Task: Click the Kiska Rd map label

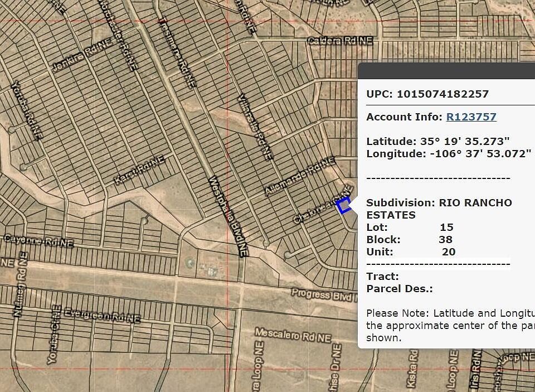Action: [413, 369]
